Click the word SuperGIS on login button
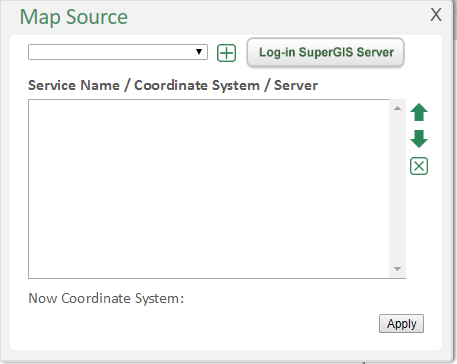This screenshot has width=457, height=364. pos(325,52)
